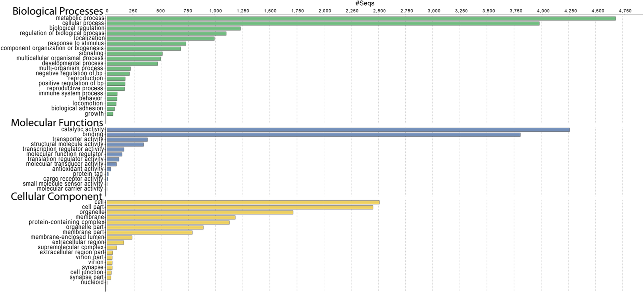Click the 'synapse part' label
This screenshot has width=644, height=293.
click(86, 277)
